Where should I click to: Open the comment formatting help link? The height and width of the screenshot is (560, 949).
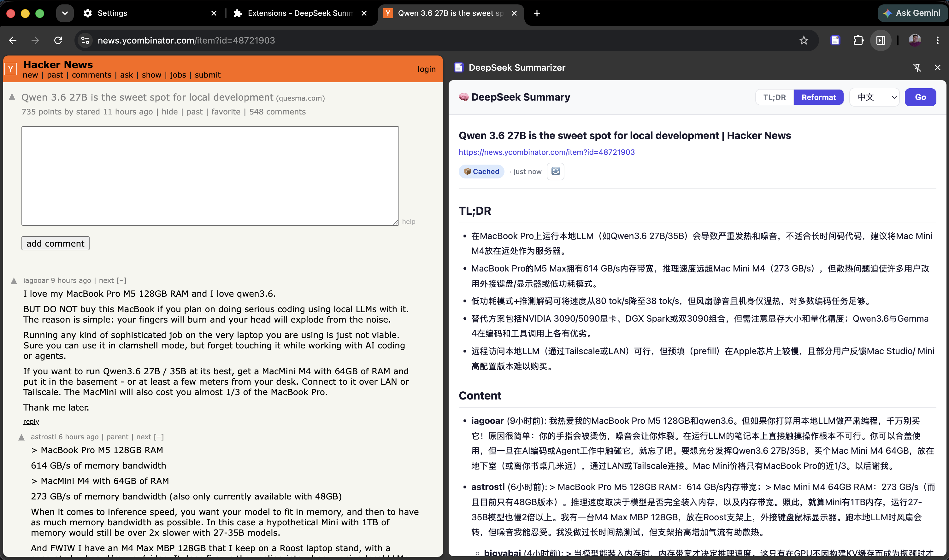pyautogui.click(x=409, y=222)
